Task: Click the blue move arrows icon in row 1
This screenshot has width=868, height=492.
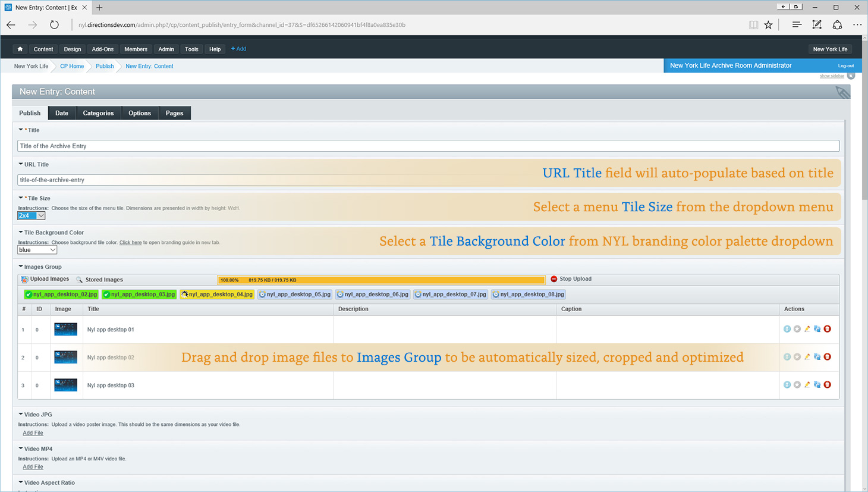Action: [787, 329]
